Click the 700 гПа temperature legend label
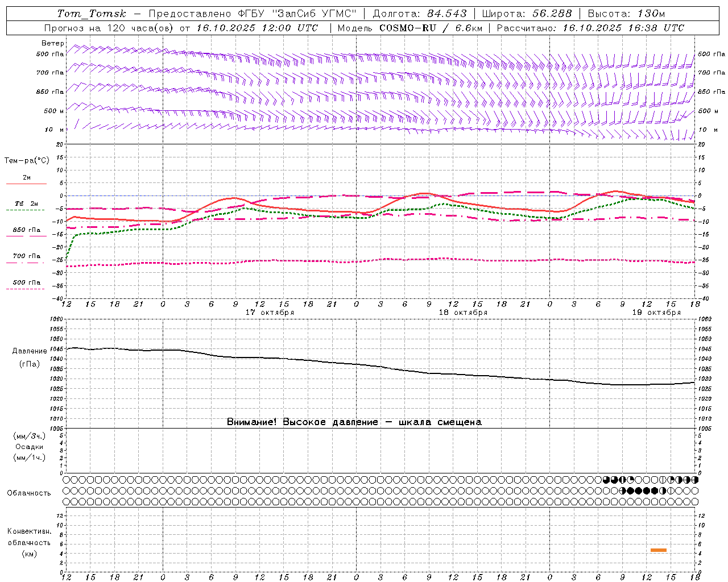Image resolution: width=728 pixels, height=582 pixels. (x=26, y=256)
